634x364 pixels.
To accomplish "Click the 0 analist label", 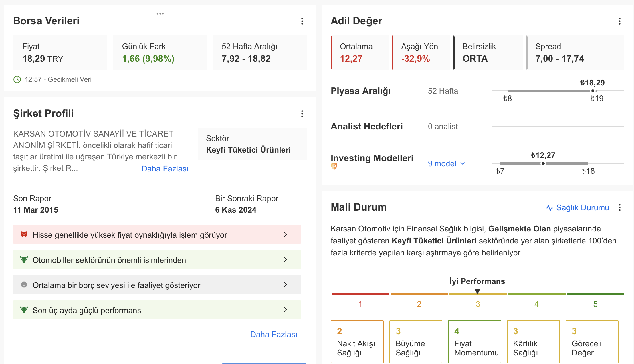I will click(443, 126).
